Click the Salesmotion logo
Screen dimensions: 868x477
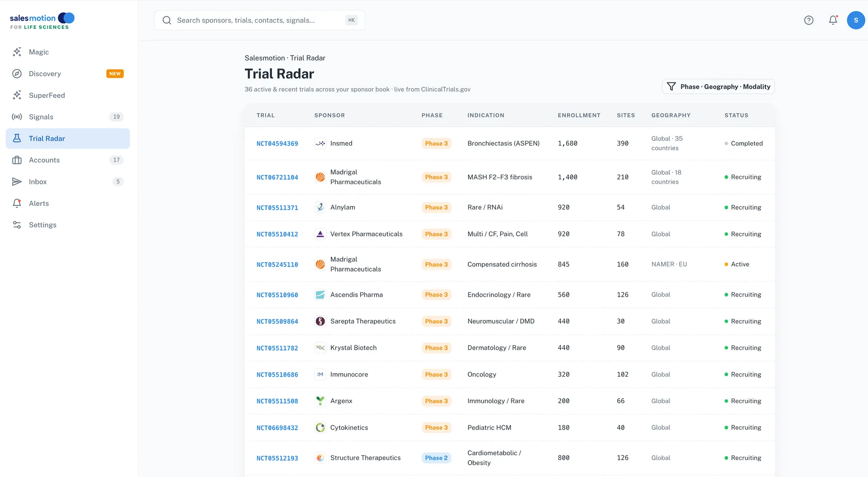[42, 21]
